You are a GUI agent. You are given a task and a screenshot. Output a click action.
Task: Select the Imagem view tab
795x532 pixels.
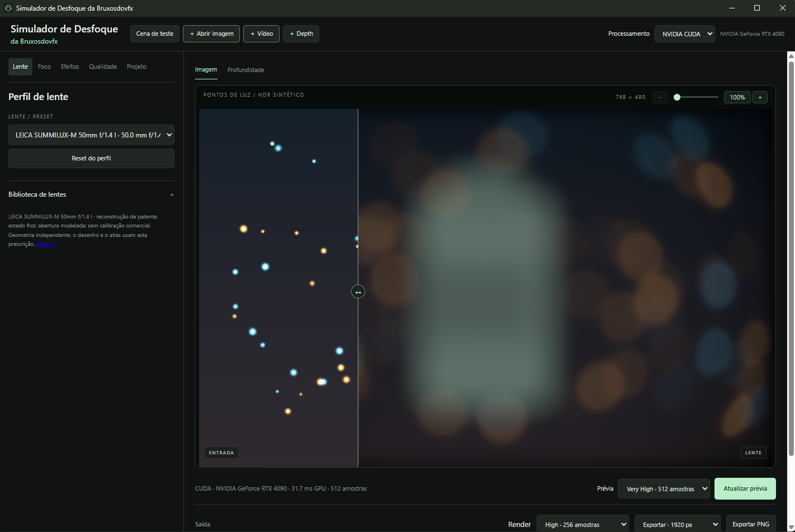(x=206, y=69)
